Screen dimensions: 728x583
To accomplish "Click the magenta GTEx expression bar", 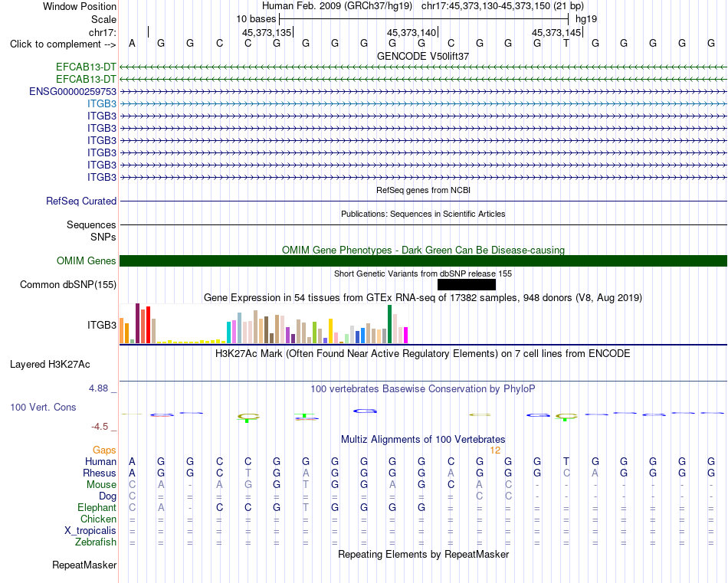I will click(x=406, y=335).
